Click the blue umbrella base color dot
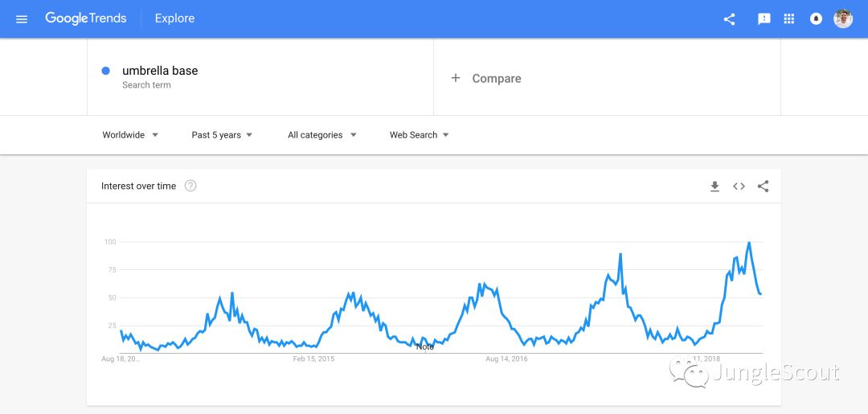868x414 pixels. coord(105,71)
